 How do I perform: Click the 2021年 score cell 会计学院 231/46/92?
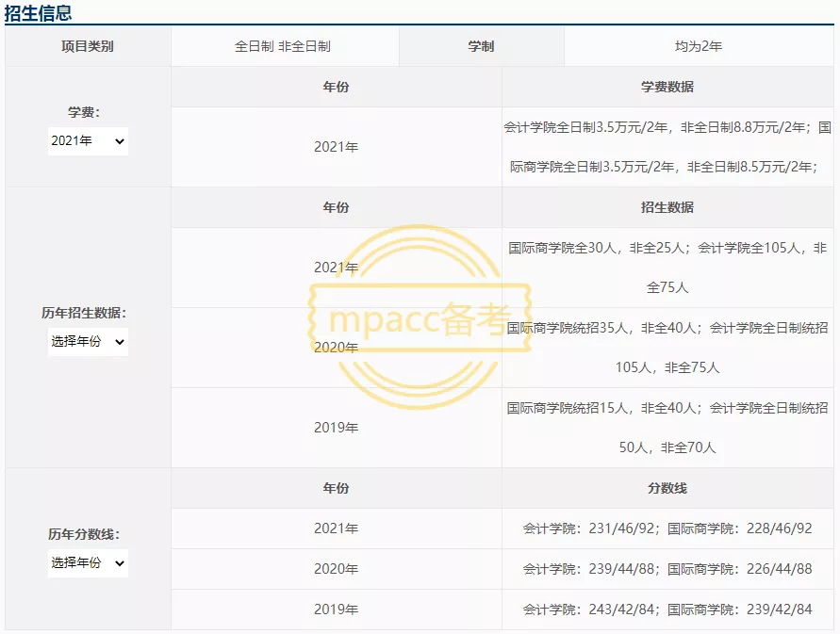(x=668, y=528)
